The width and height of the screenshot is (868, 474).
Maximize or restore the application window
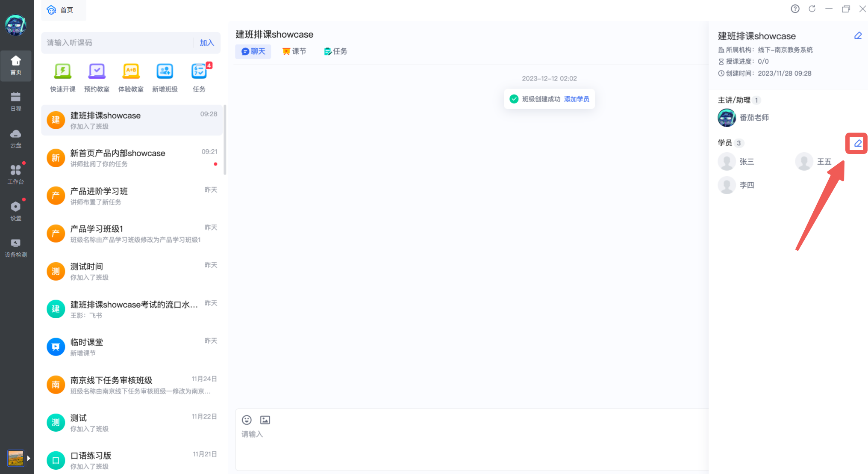pyautogui.click(x=846, y=9)
